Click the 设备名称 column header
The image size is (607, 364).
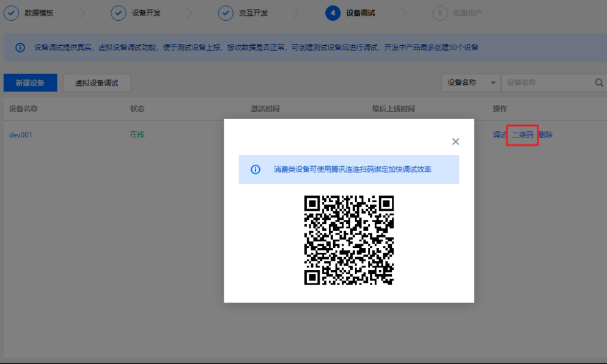pyautogui.click(x=24, y=109)
